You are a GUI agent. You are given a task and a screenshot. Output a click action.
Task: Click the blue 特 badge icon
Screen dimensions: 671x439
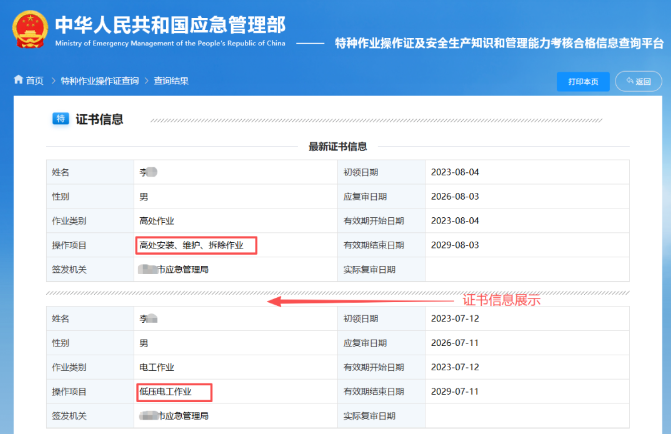click(60, 119)
